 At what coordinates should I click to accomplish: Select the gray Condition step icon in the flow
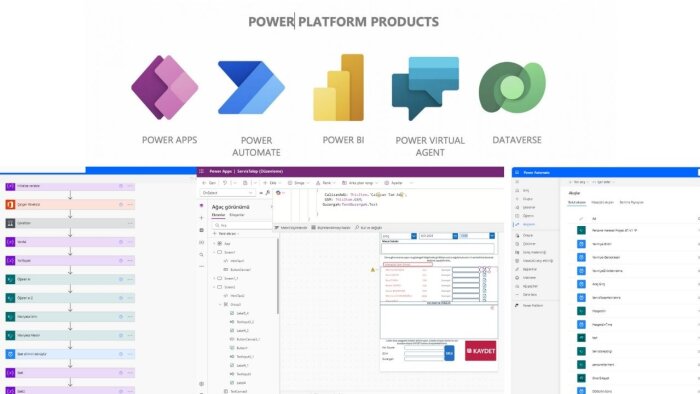click(10, 223)
